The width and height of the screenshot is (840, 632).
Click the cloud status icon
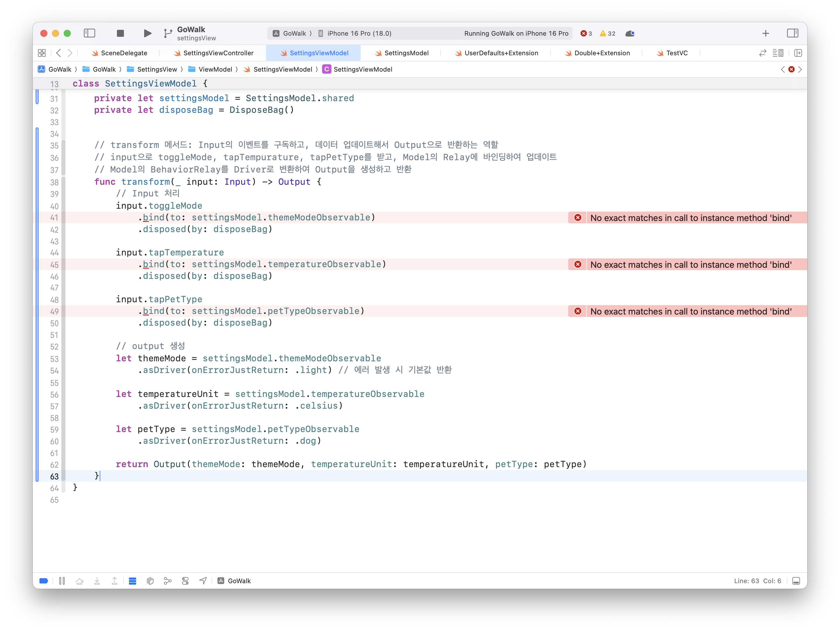630,33
